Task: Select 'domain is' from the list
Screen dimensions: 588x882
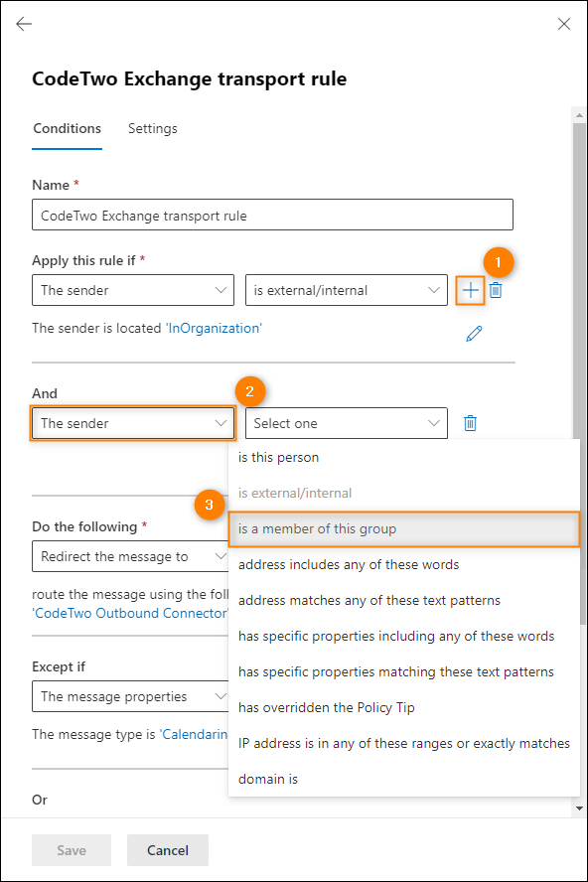Action: click(404, 779)
